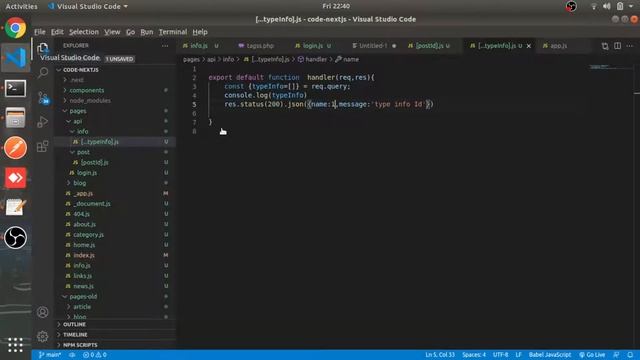The width and height of the screenshot is (640, 360).
Task: Open editor more actions ellipsis
Action: (630, 46)
